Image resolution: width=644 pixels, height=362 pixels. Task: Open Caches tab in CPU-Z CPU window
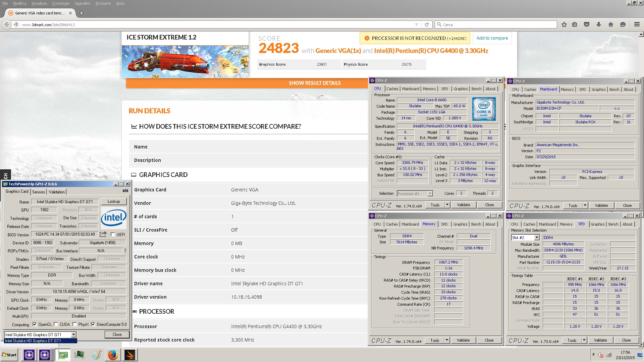[x=392, y=89]
